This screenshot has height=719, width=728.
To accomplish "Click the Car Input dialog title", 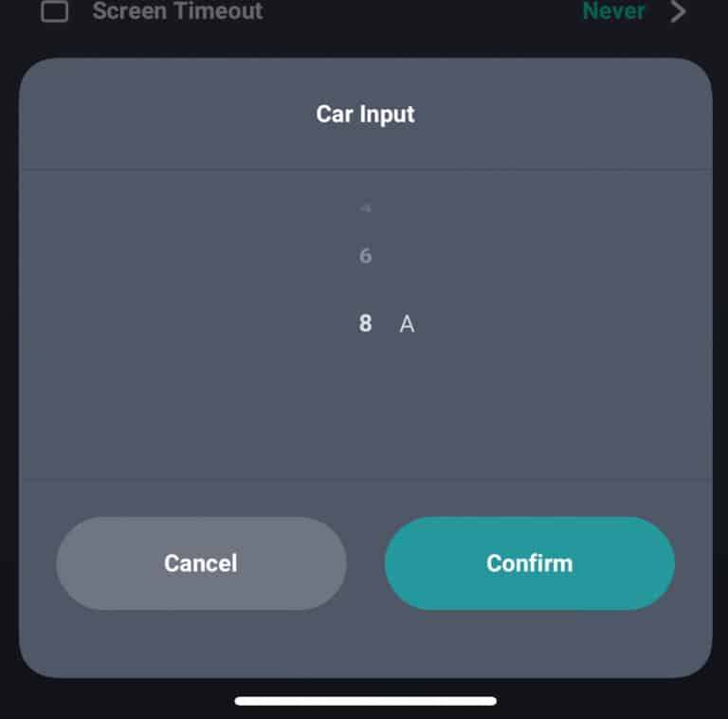I will click(x=365, y=114).
